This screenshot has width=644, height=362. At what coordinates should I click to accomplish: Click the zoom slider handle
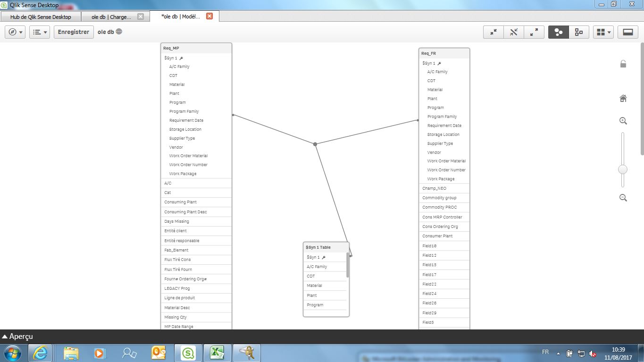(623, 169)
